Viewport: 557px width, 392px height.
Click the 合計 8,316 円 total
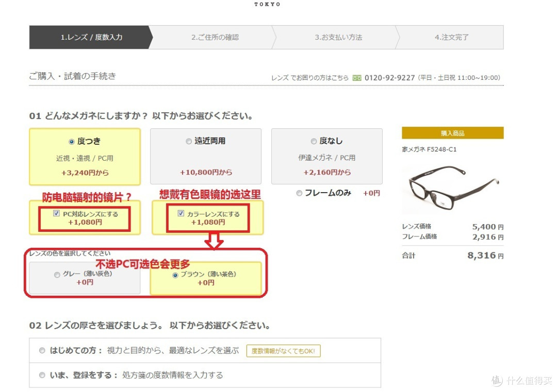[485, 255]
